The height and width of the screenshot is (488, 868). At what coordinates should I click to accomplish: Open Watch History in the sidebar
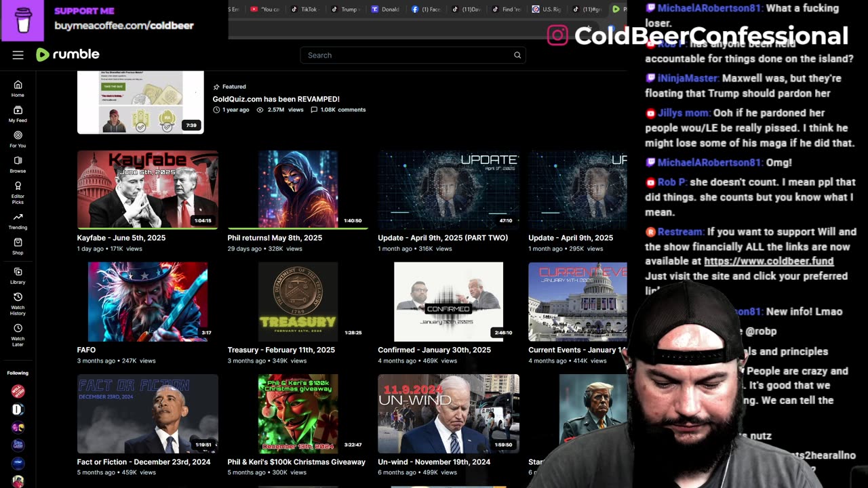[18, 304]
